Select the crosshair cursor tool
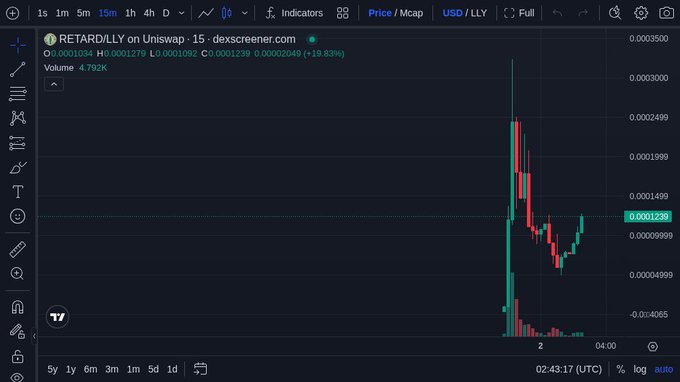The width and height of the screenshot is (680, 382). (x=18, y=45)
